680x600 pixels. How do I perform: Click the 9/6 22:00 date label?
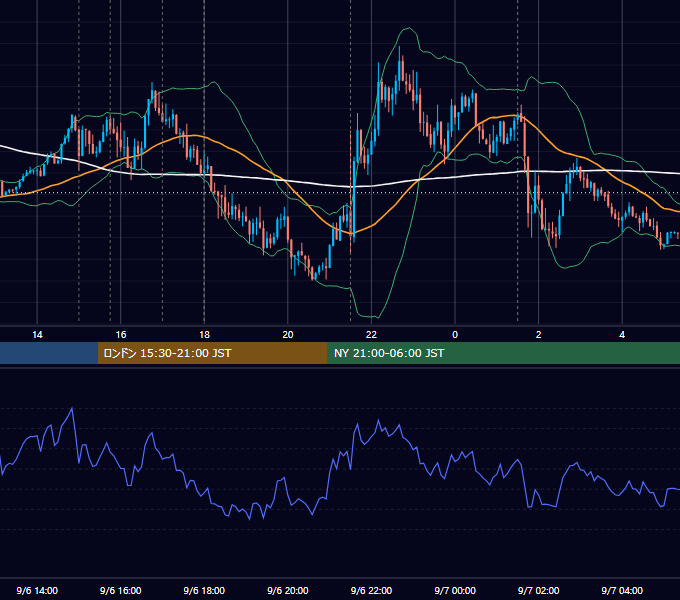click(371, 590)
